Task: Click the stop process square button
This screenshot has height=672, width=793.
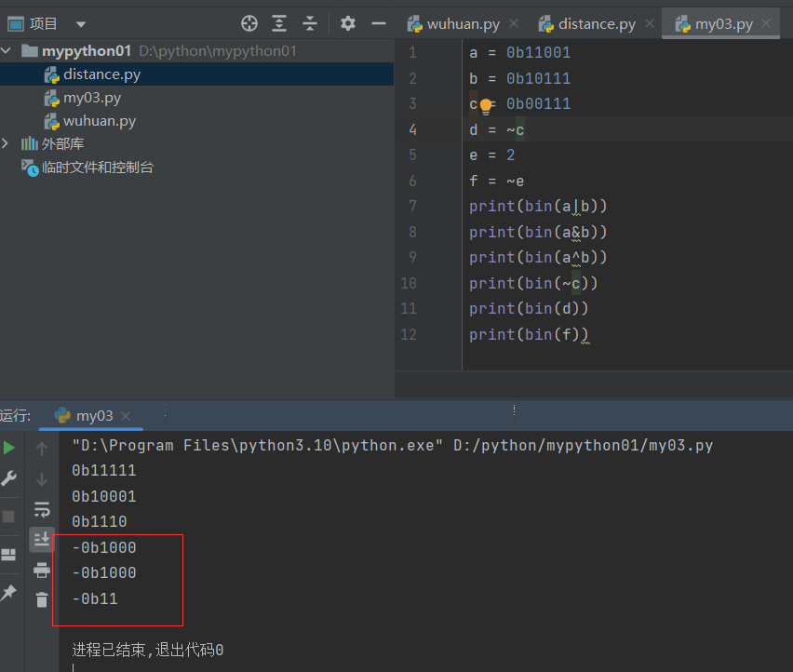Action: 8,517
